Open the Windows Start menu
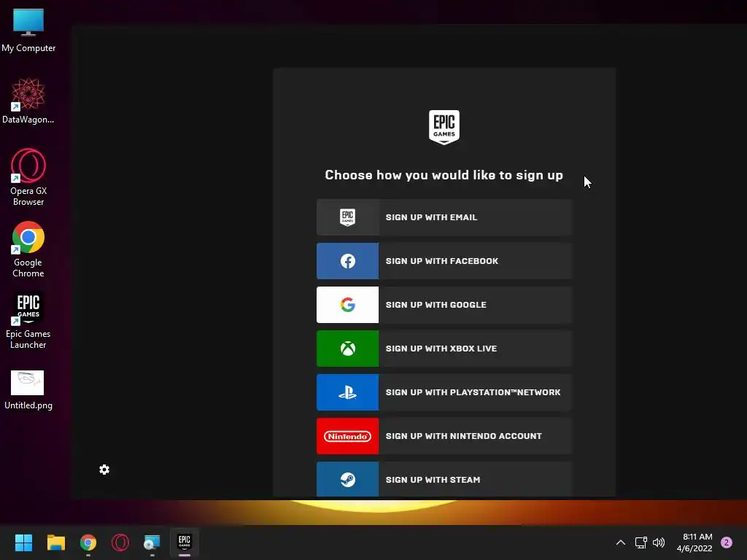747x560 pixels. (x=23, y=542)
